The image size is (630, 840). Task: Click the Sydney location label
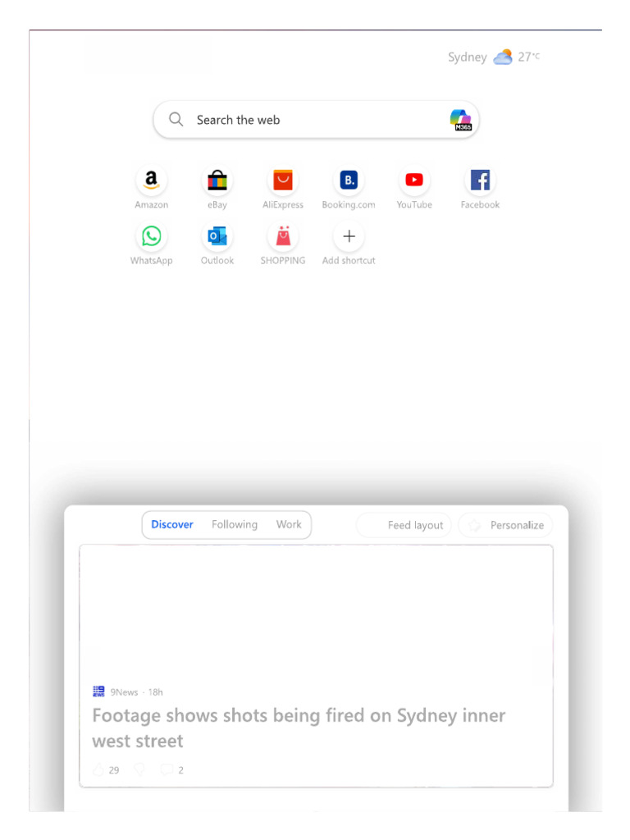coord(467,57)
